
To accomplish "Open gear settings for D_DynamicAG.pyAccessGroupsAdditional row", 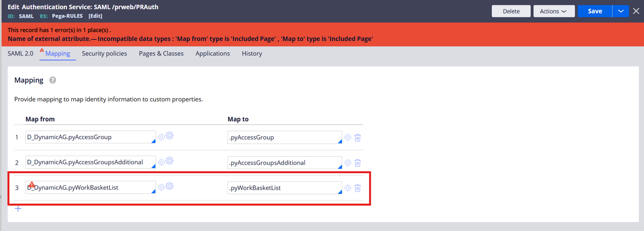I will pyautogui.click(x=170, y=161).
